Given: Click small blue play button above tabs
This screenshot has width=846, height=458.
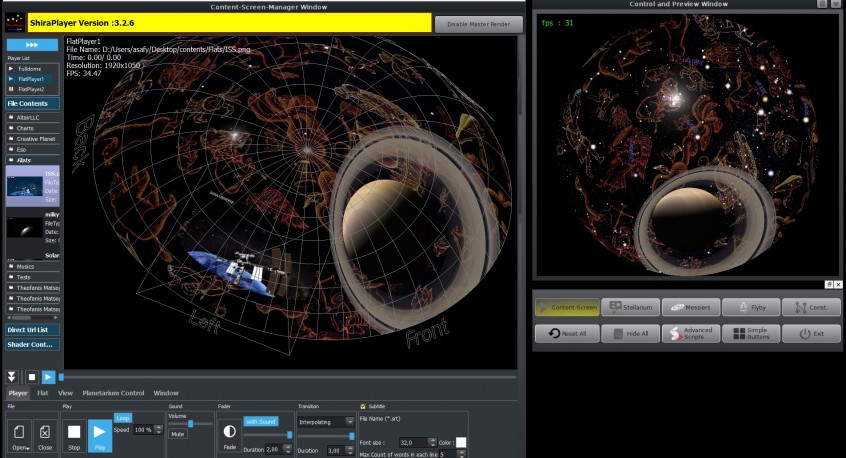Looking at the screenshot, I should point(48,377).
